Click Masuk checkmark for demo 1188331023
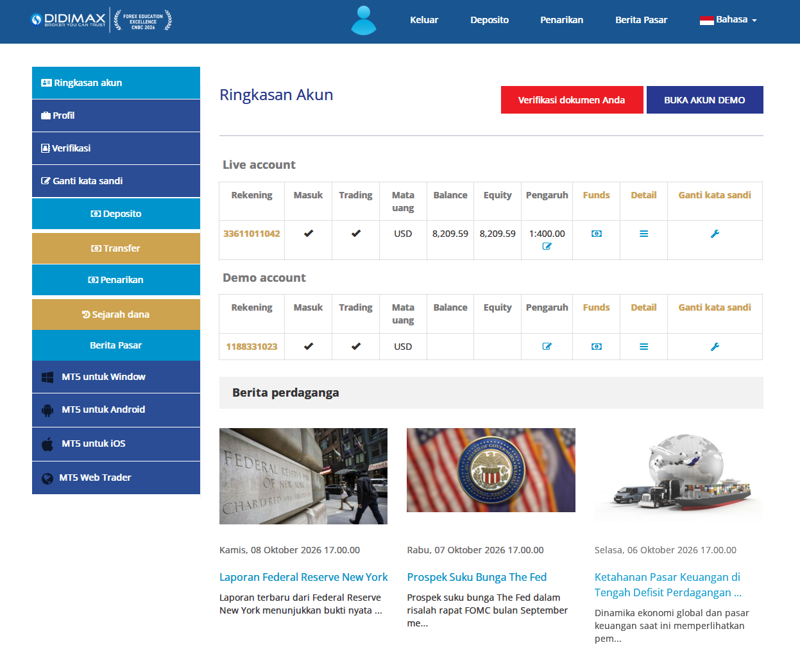Image resolution: width=800 pixels, height=672 pixels. (309, 347)
